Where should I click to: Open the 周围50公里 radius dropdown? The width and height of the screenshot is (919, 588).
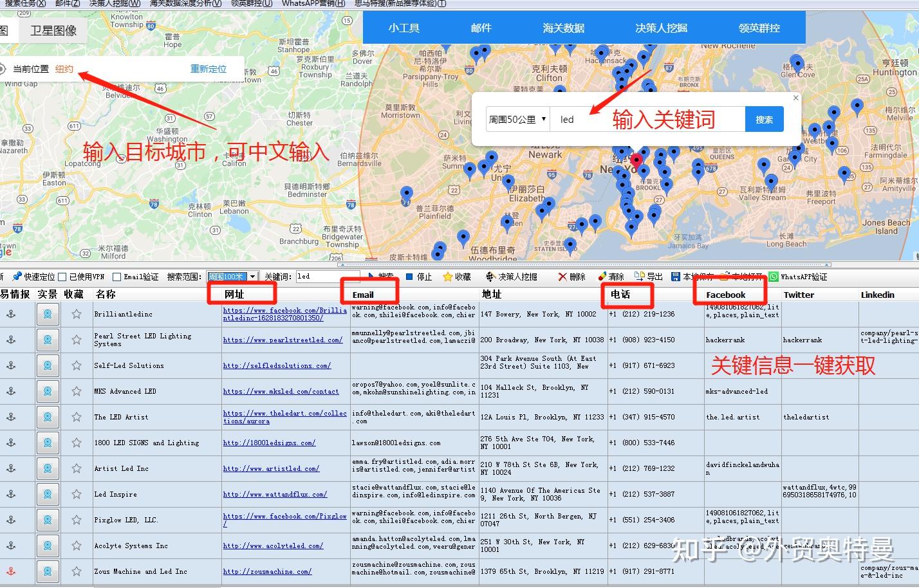(517, 119)
